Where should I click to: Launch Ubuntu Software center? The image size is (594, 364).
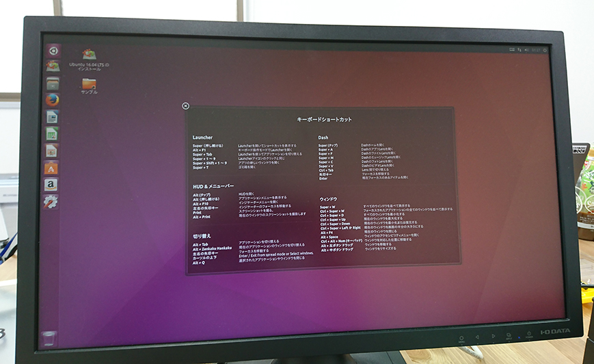coord(51,167)
